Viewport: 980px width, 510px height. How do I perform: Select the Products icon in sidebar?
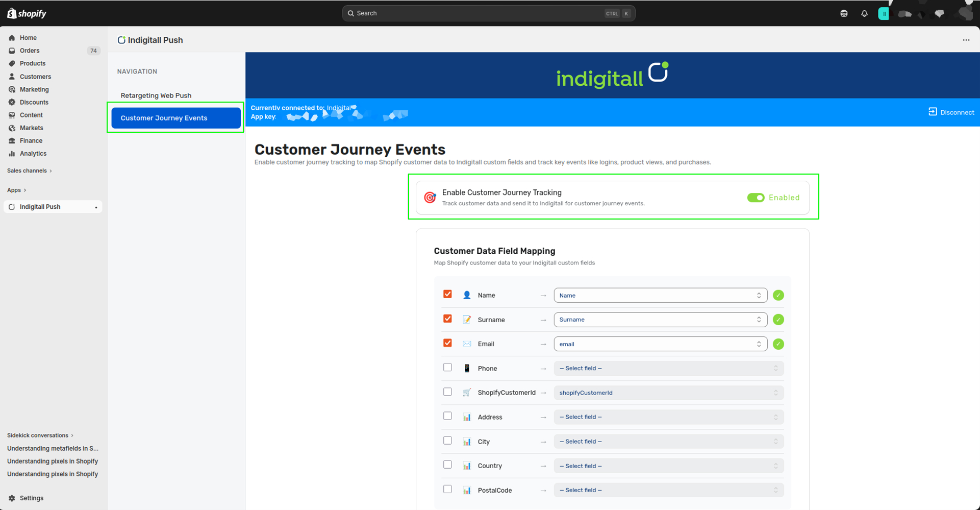click(x=12, y=63)
